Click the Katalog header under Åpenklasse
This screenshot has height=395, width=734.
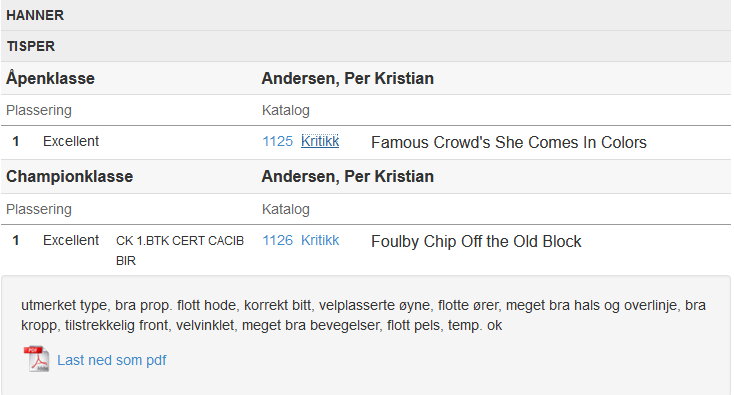286,110
